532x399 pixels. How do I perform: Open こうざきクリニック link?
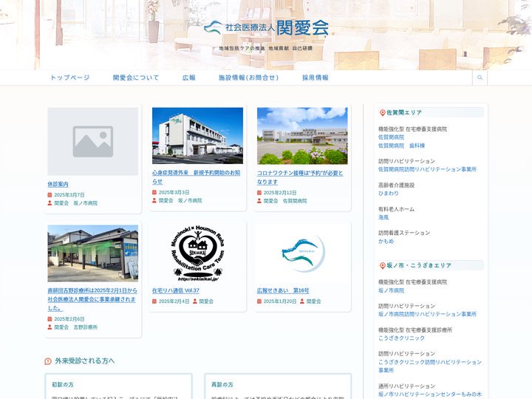click(401, 338)
